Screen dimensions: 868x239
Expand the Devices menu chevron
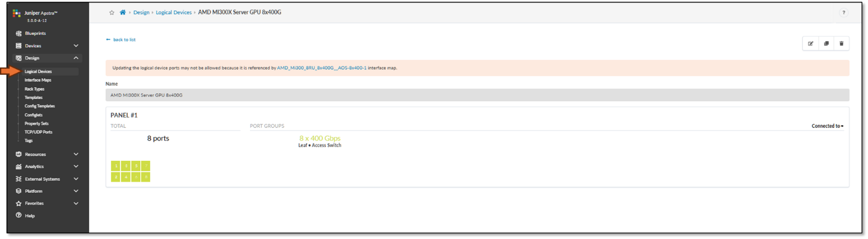(x=76, y=46)
